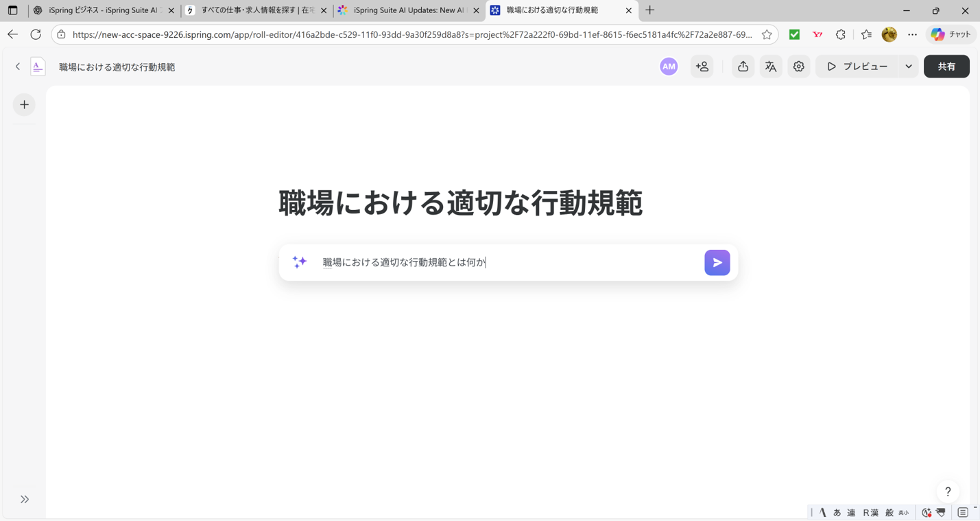The width and height of the screenshot is (980, 521).
Task: Open the AM account avatar menu
Action: click(x=668, y=66)
